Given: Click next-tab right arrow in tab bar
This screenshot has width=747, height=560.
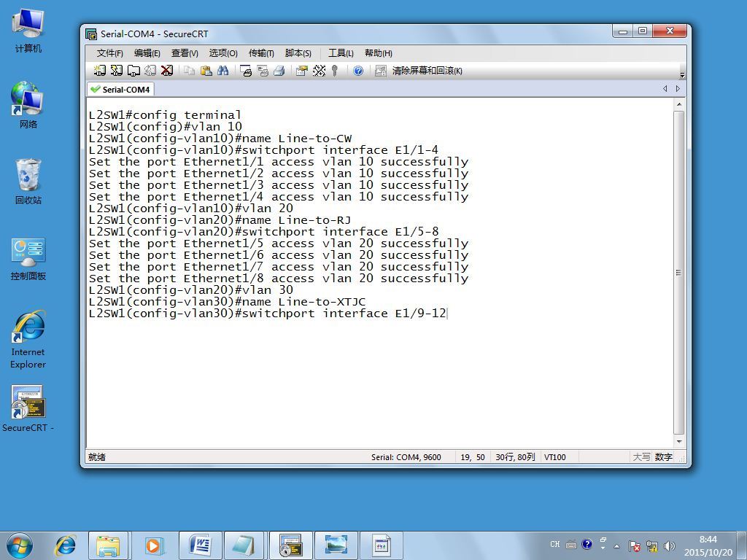Looking at the screenshot, I should click(678, 88).
